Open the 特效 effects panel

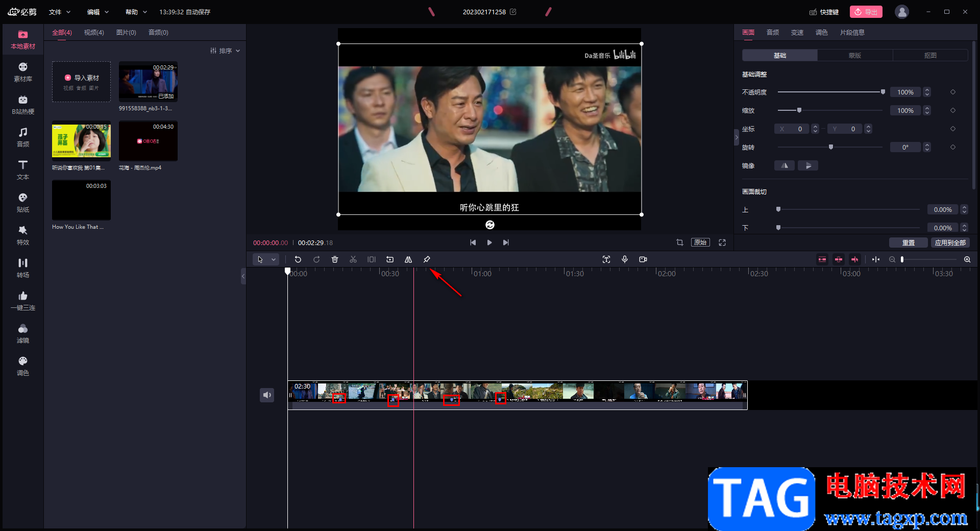tap(23, 236)
